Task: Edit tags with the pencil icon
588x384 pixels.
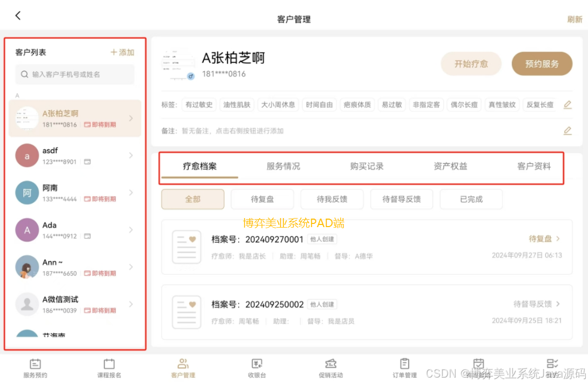Action: pos(567,105)
